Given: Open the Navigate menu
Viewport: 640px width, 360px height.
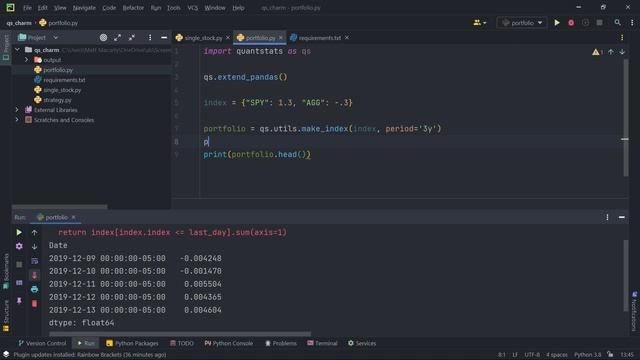Looking at the screenshot, I should point(84,8).
